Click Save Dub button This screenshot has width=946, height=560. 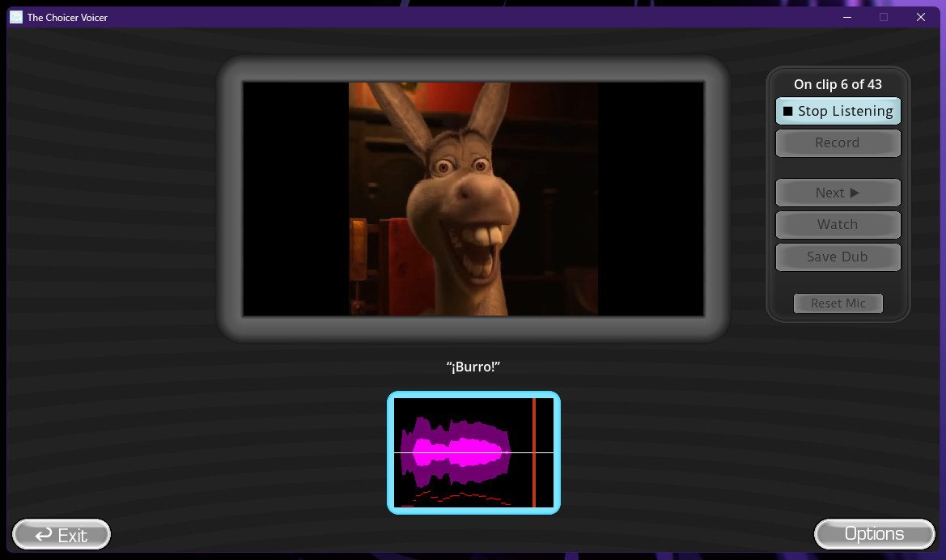coord(838,257)
